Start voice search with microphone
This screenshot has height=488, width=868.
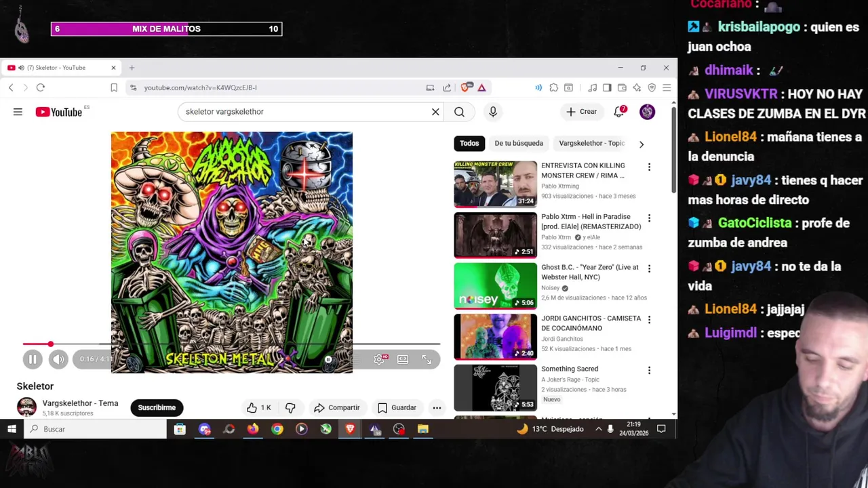(493, 112)
